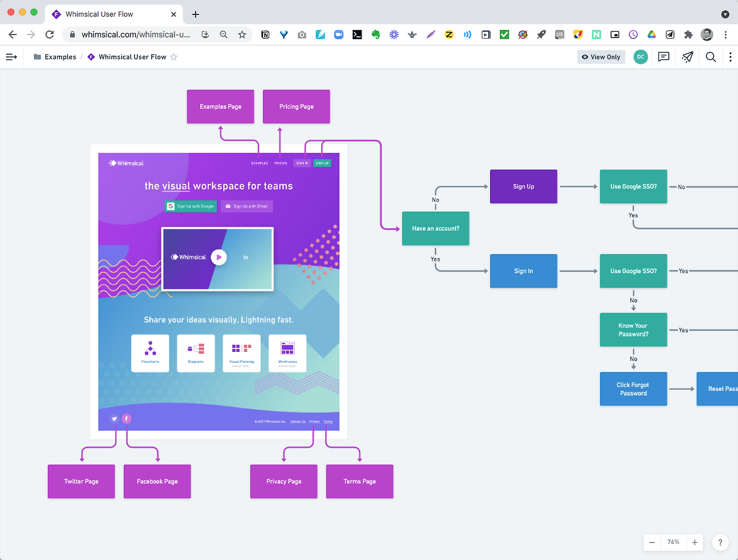The width and height of the screenshot is (738, 560).
Task: Select the Click Forgot Password node
Action: click(x=633, y=389)
